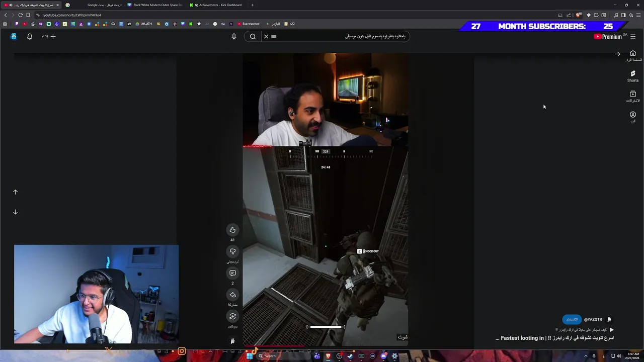Open the YouTube create plus button
This screenshot has width=644, height=362.
(x=49, y=36)
